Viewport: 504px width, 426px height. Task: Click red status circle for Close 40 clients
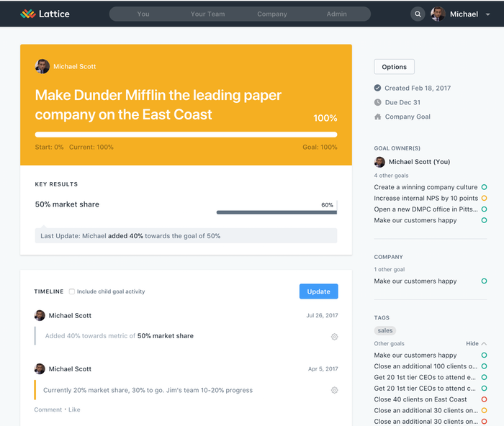click(x=484, y=399)
